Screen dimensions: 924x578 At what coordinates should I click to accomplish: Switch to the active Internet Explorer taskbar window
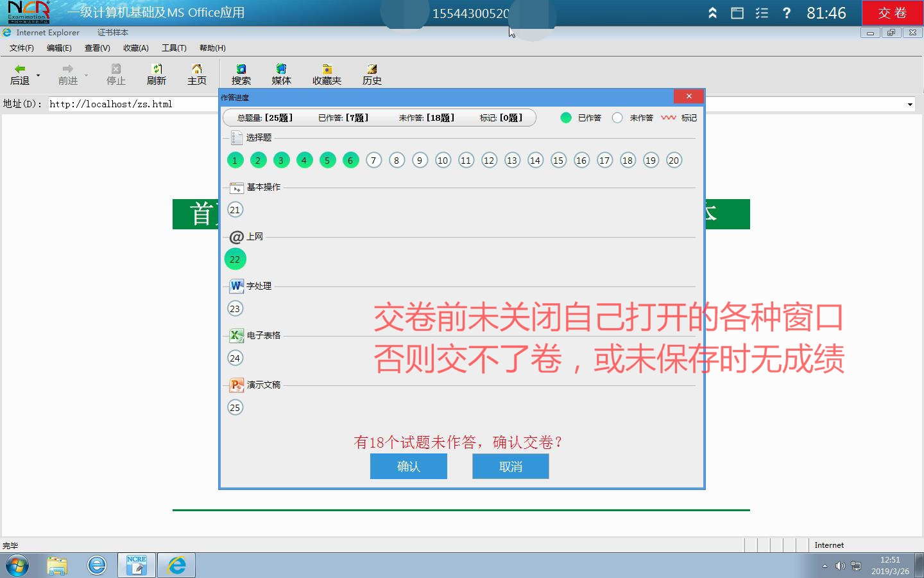click(x=176, y=566)
